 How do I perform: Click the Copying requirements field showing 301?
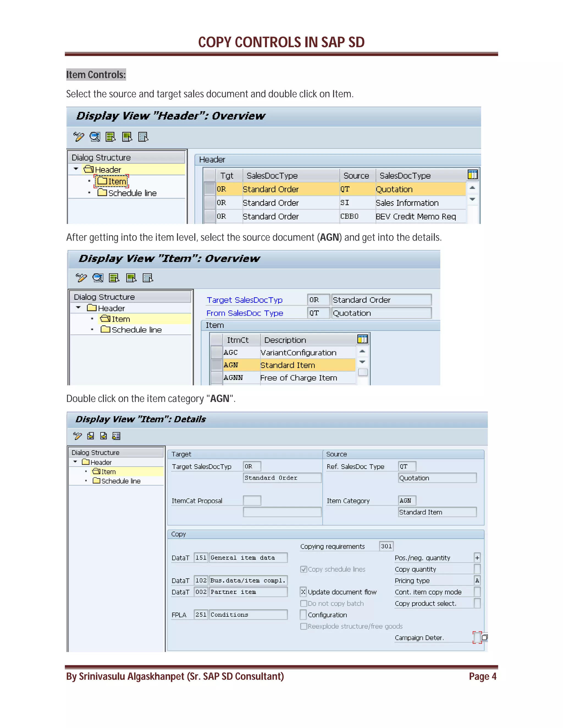click(x=386, y=546)
